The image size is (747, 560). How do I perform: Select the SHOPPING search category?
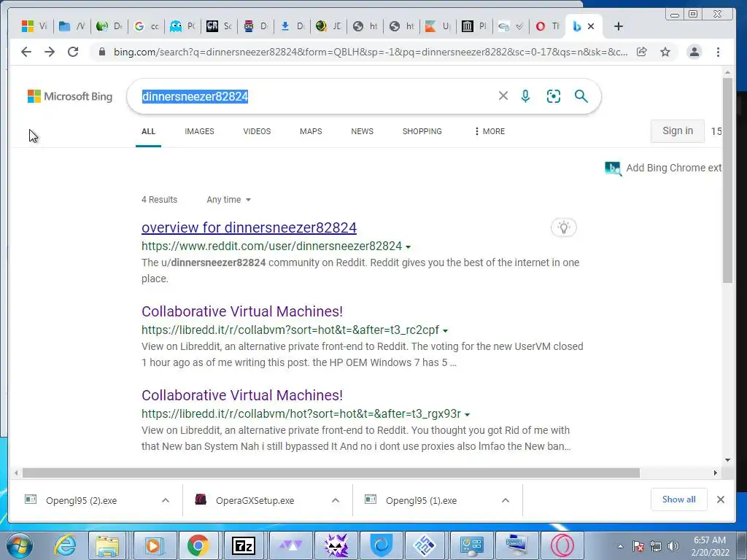(x=422, y=131)
